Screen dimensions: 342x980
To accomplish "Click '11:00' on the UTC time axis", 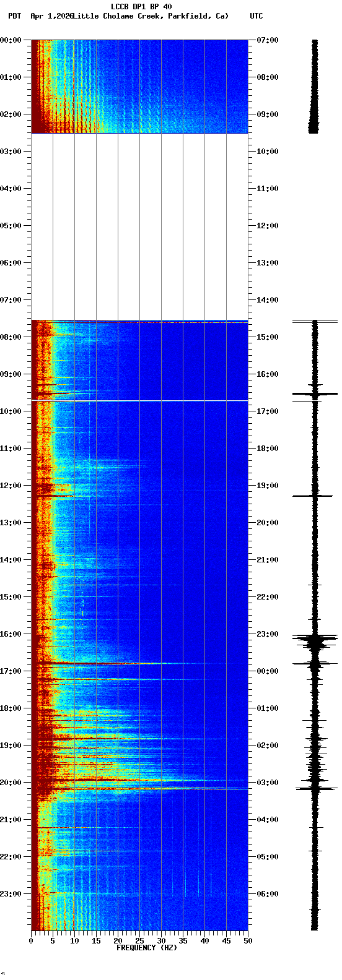I will (268, 189).
